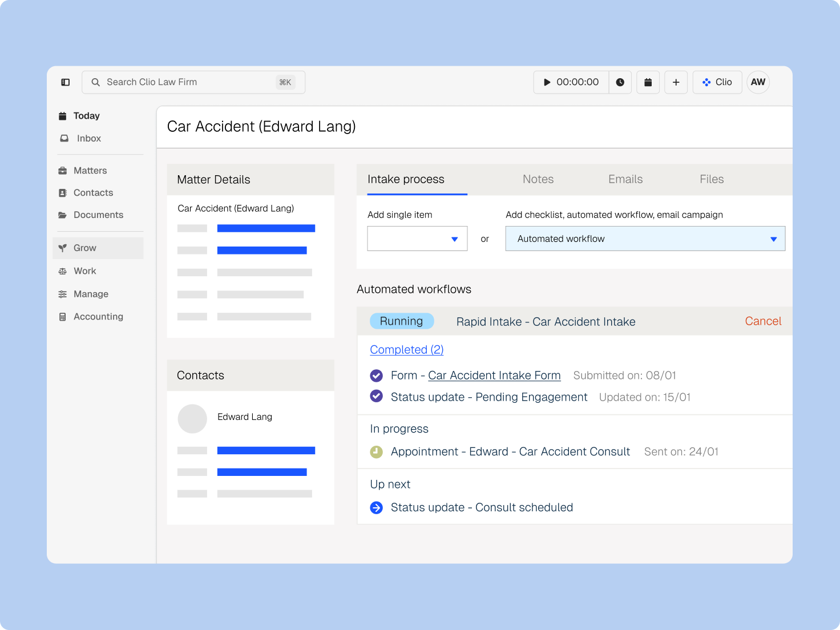The width and height of the screenshot is (840, 630).
Task: Start the timer play button
Action: (x=547, y=82)
